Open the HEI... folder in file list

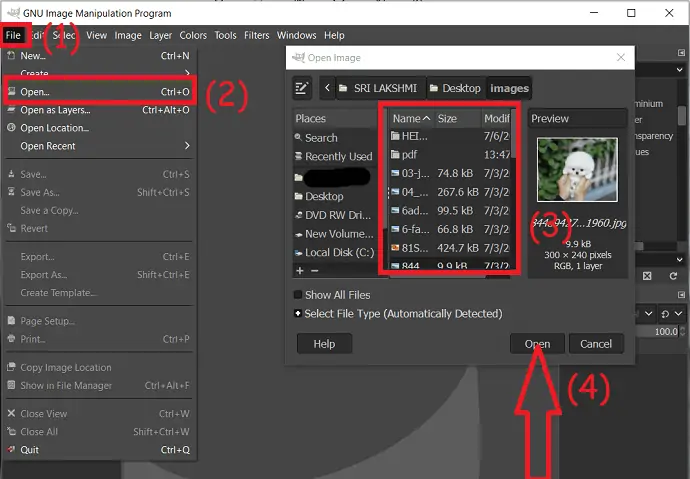pyautogui.click(x=450, y=136)
